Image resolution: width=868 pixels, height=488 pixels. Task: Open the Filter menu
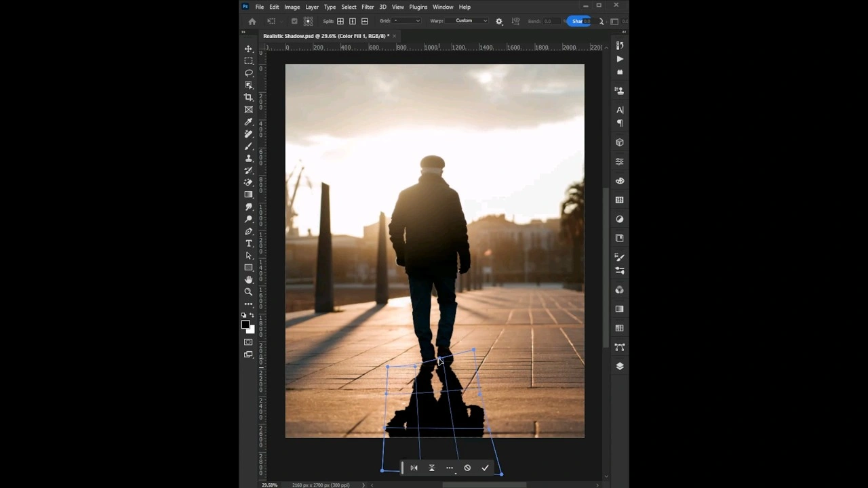368,7
